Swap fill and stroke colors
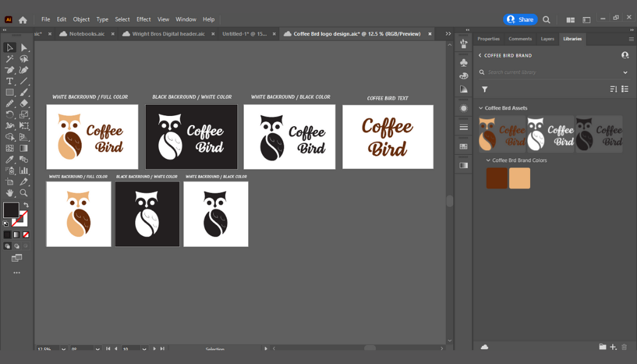637x364 pixels. point(27,205)
